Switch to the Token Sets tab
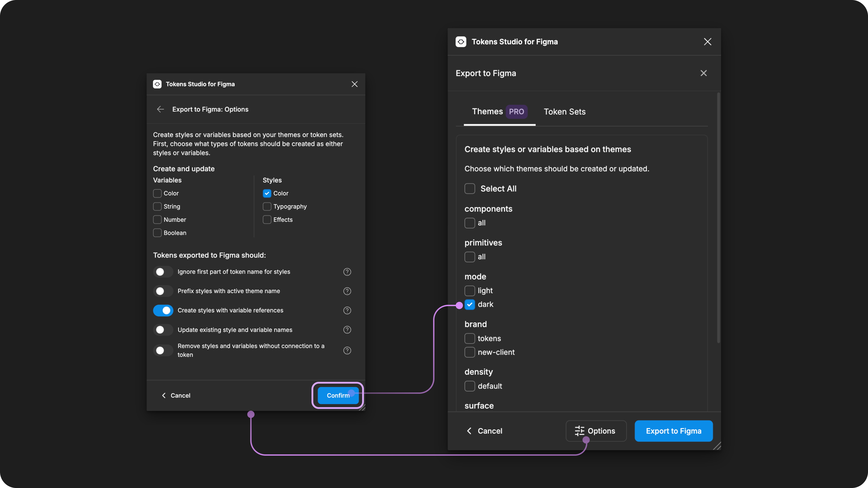The height and width of the screenshot is (488, 868). [565, 112]
